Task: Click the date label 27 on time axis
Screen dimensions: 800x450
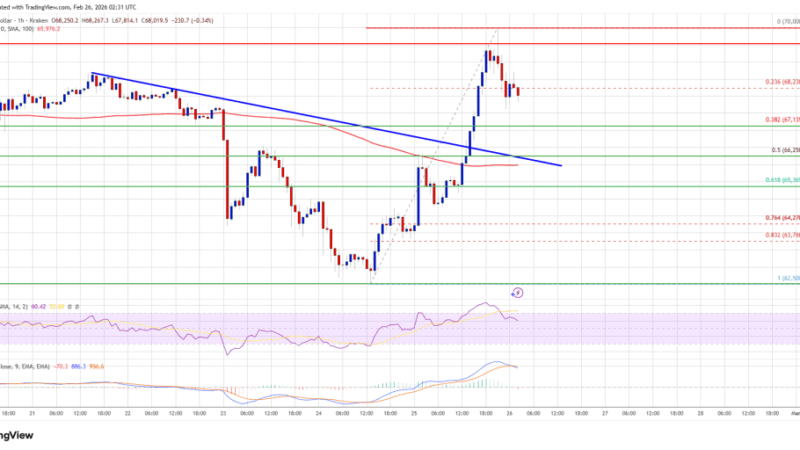Action: click(x=605, y=413)
